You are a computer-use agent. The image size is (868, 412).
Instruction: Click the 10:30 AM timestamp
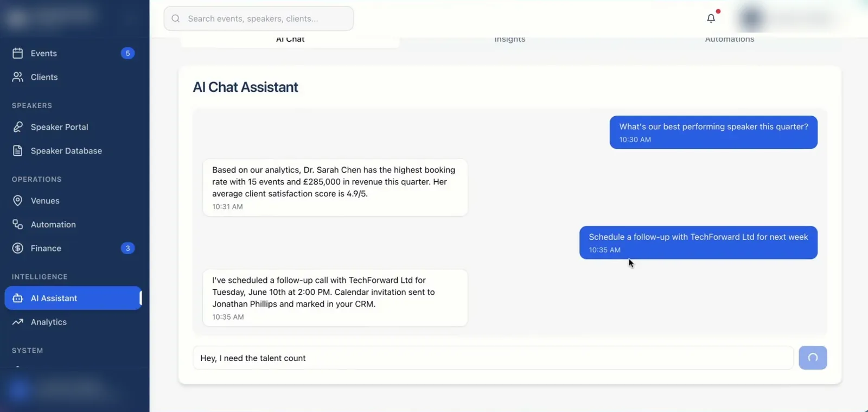coord(635,140)
